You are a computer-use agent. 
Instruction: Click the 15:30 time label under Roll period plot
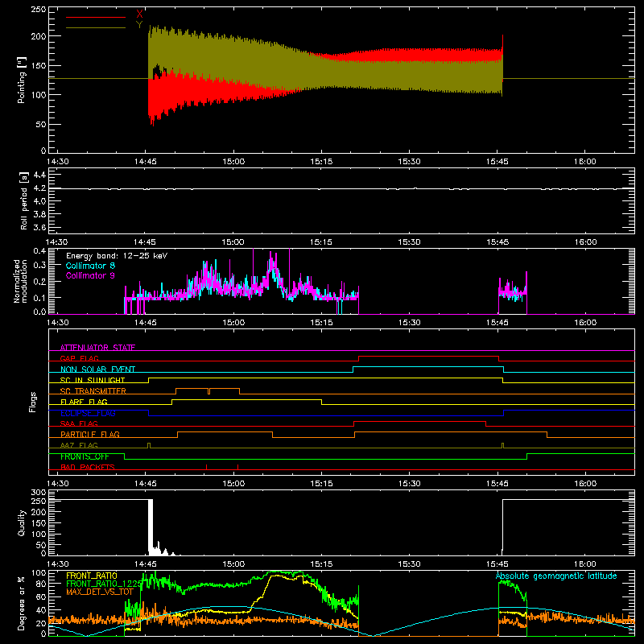409,242
